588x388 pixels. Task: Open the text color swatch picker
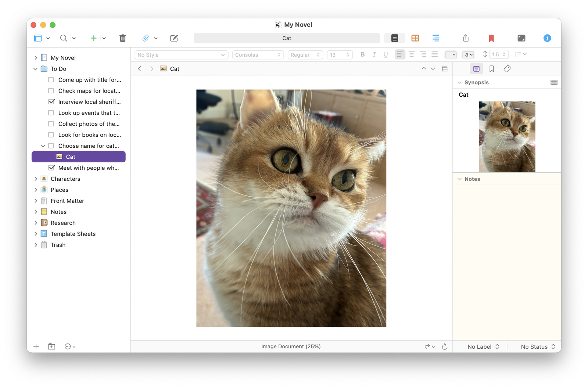(x=451, y=55)
